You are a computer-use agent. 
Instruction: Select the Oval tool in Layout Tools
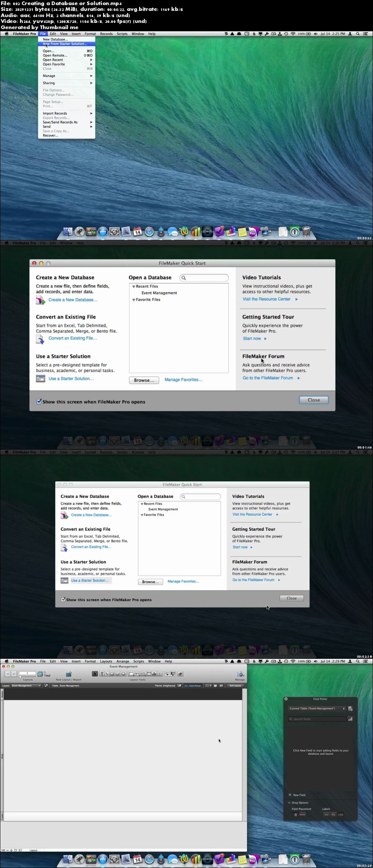click(123, 674)
